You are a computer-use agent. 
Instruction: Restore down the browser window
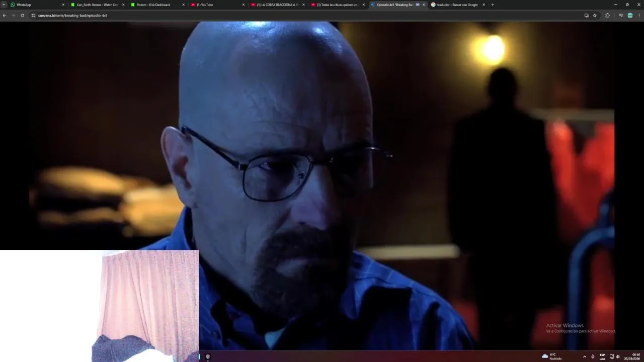click(627, 5)
